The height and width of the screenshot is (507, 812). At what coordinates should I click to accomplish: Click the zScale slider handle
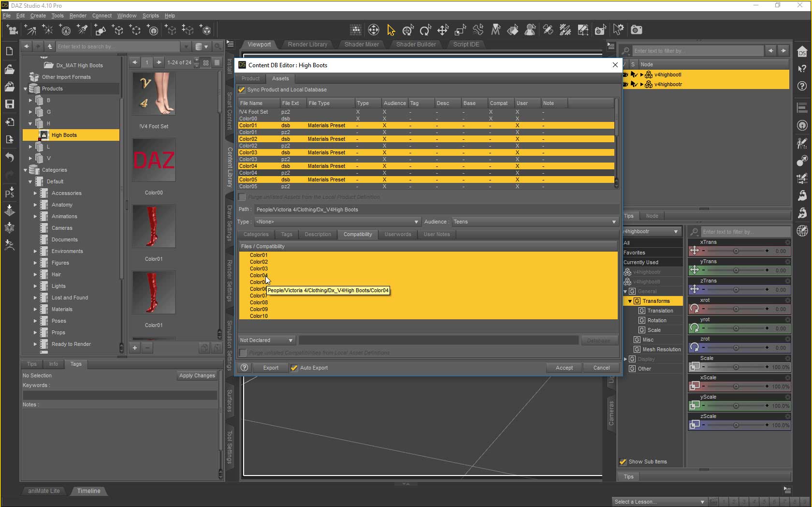coord(736,425)
